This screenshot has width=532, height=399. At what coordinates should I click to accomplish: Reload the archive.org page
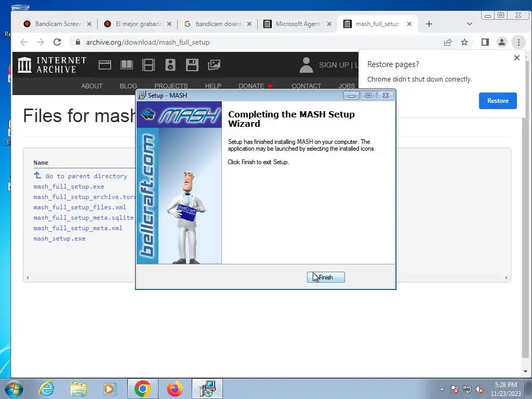57,42
